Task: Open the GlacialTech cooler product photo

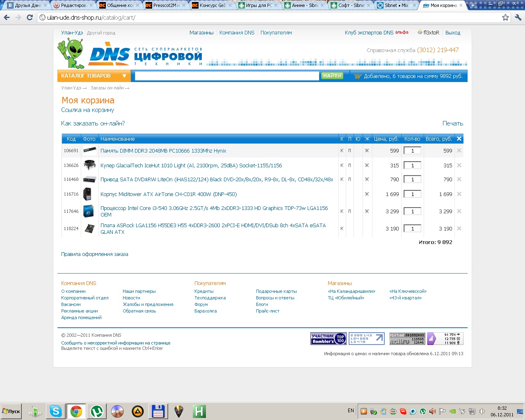Action: 89,165
